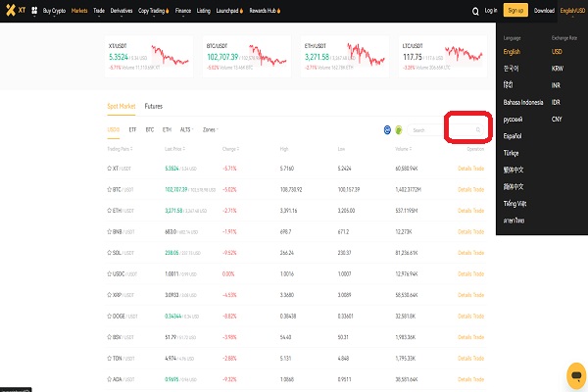Switch to the Spot Market tab

point(122,106)
